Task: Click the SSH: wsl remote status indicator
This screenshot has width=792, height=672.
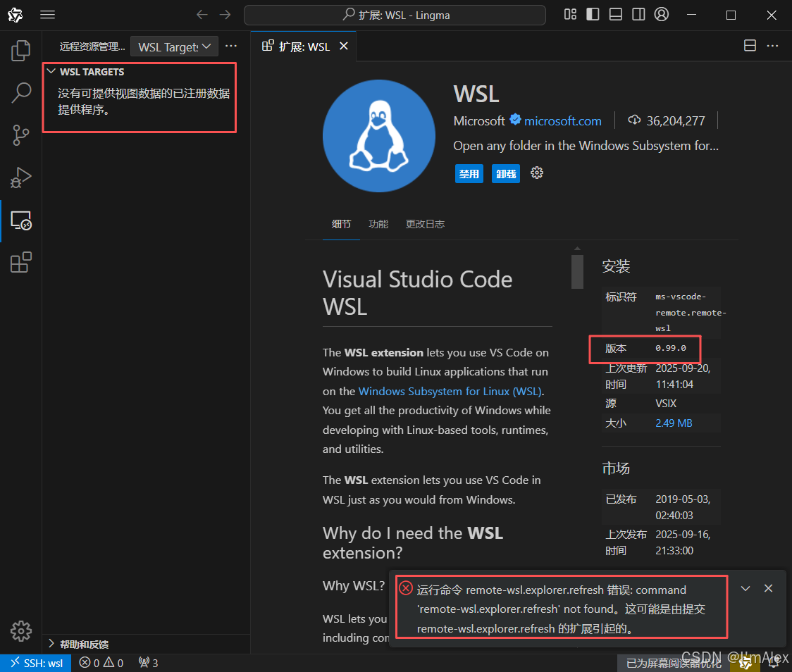Action: click(37, 663)
